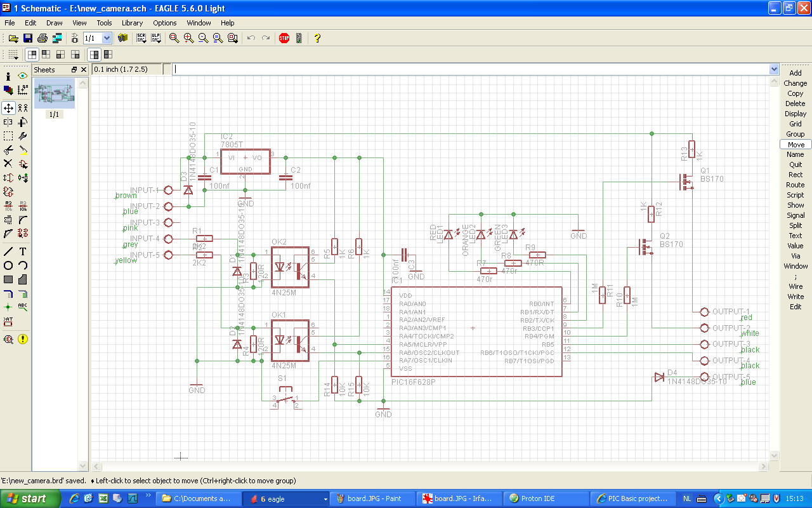Image resolution: width=812 pixels, height=508 pixels.
Task: Run the ERC yellow exclamation icon
Action: 23,339
